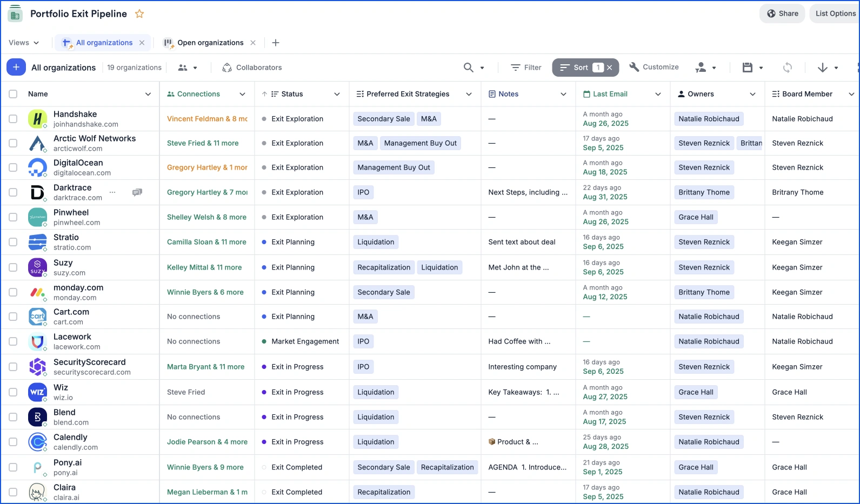
Task: Click the Claira logo
Action: coord(37,492)
